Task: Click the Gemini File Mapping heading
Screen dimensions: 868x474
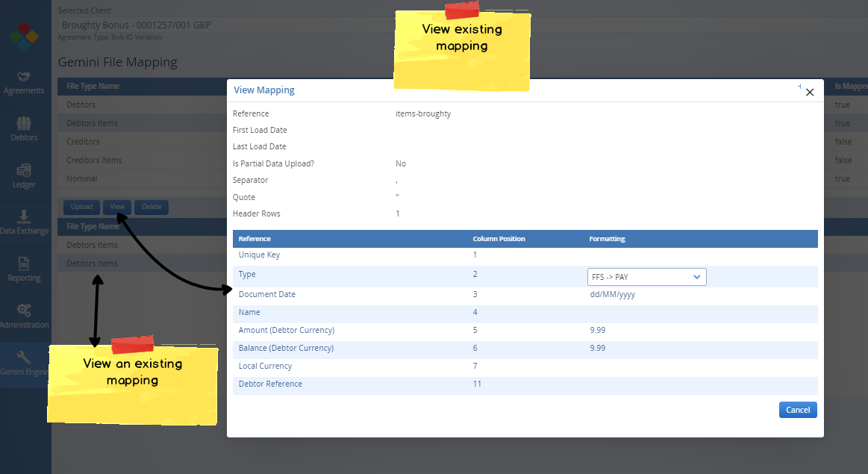Action: (x=117, y=62)
